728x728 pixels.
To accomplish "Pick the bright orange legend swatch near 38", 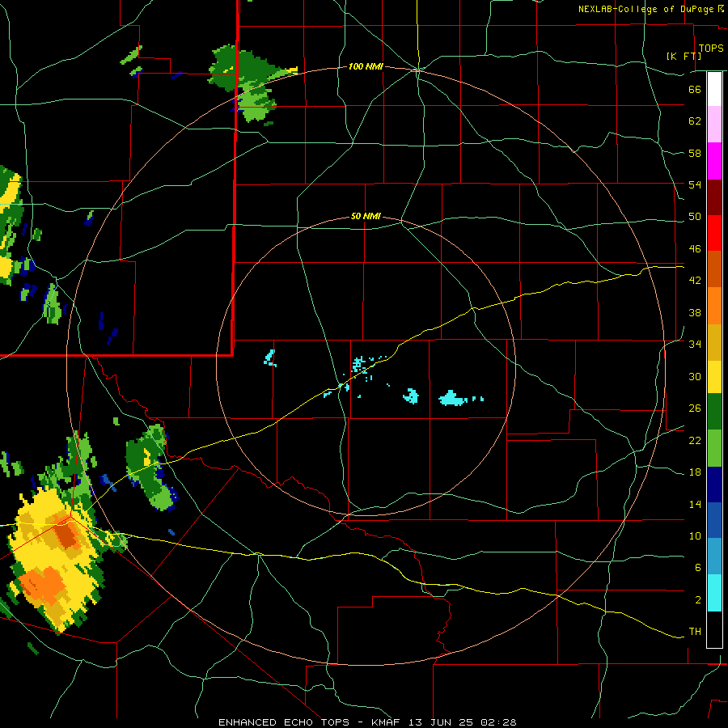I will coord(714,306).
